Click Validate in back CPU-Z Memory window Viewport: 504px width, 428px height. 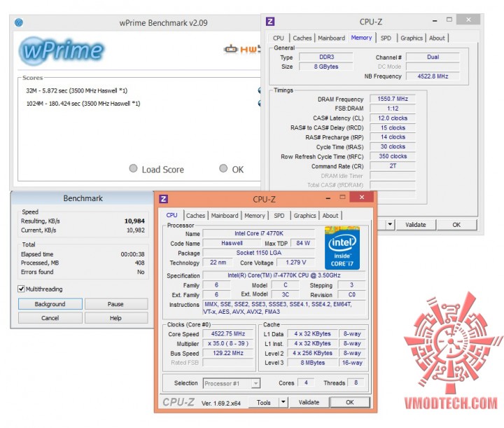click(x=416, y=224)
